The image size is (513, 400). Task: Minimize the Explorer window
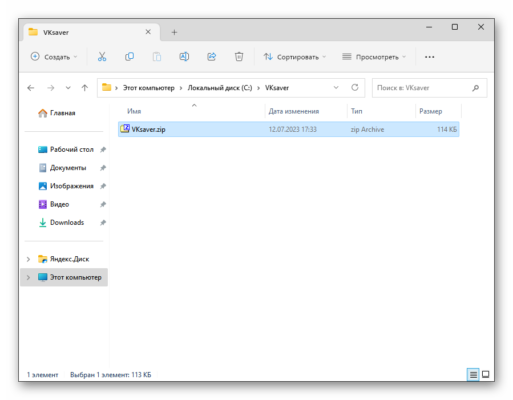coord(429,27)
